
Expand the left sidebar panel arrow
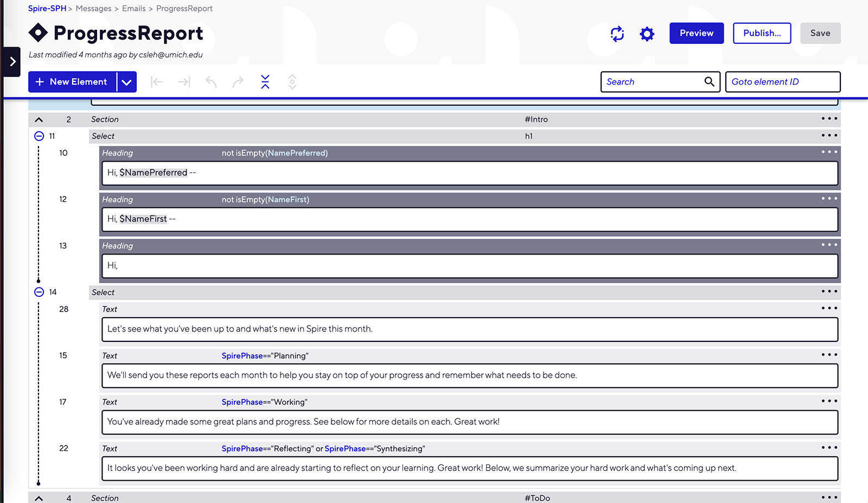(x=12, y=61)
